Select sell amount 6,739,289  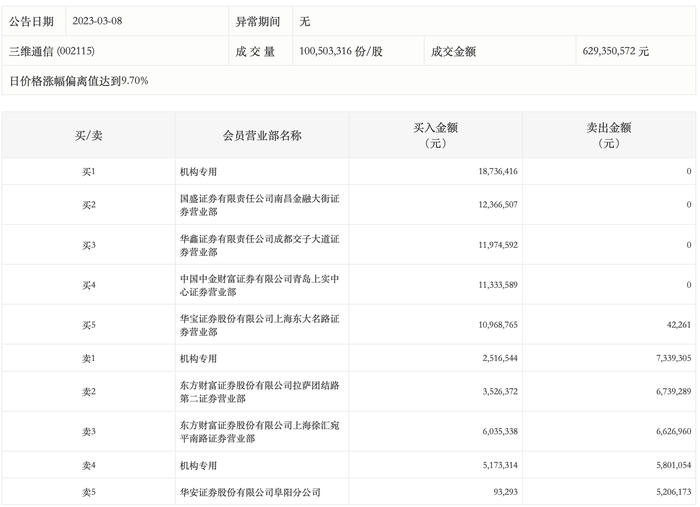coord(673,391)
